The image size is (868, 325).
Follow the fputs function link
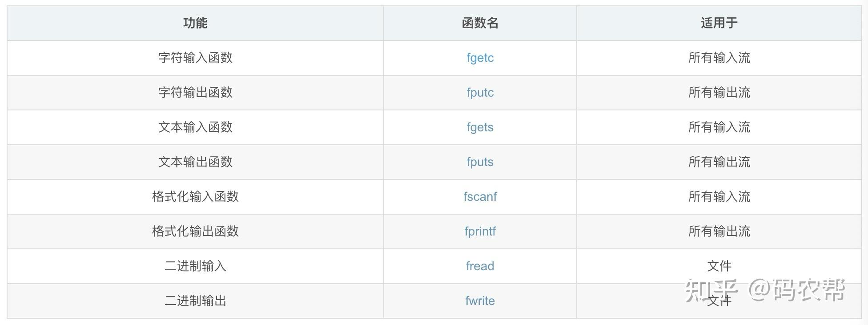[480, 162]
